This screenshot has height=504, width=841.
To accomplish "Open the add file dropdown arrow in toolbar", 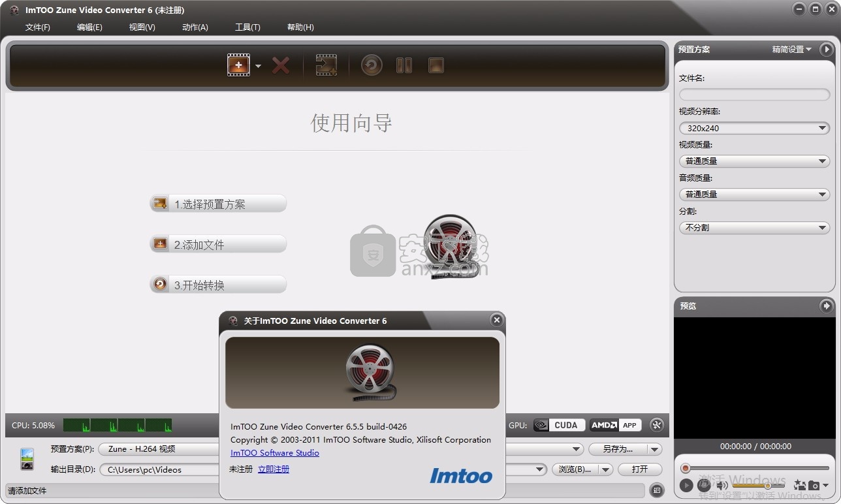I will (x=258, y=66).
